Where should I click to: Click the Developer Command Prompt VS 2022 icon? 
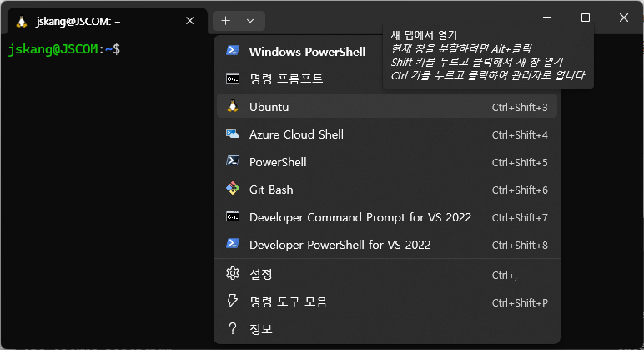(x=233, y=216)
